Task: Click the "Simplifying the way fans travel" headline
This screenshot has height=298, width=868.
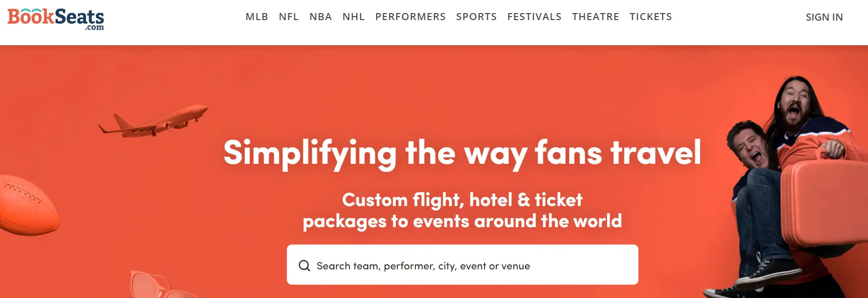Action: pos(462,153)
